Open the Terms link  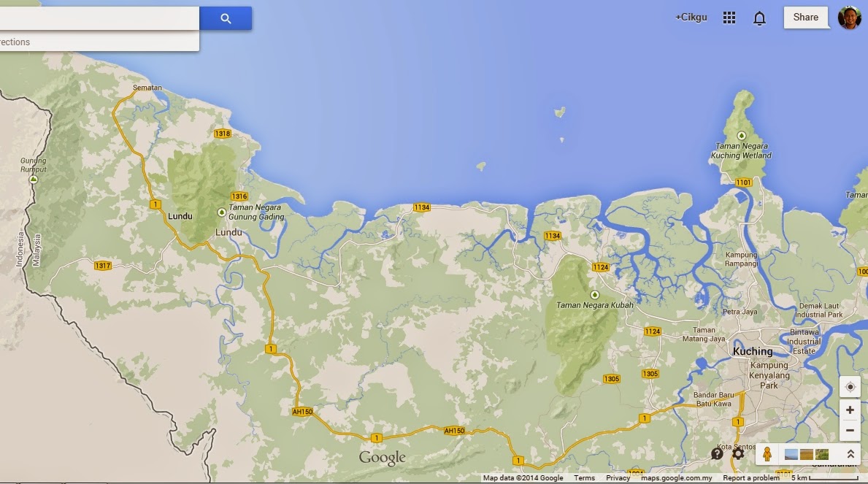584,478
